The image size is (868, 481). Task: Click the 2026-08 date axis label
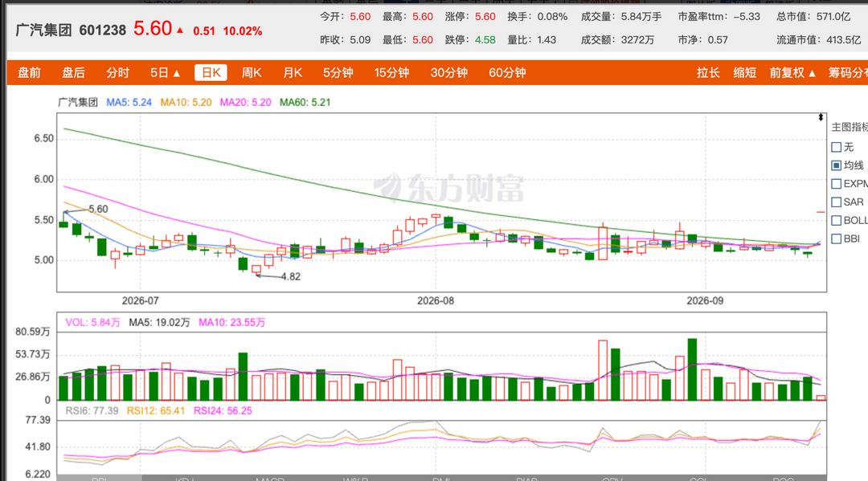(x=436, y=301)
